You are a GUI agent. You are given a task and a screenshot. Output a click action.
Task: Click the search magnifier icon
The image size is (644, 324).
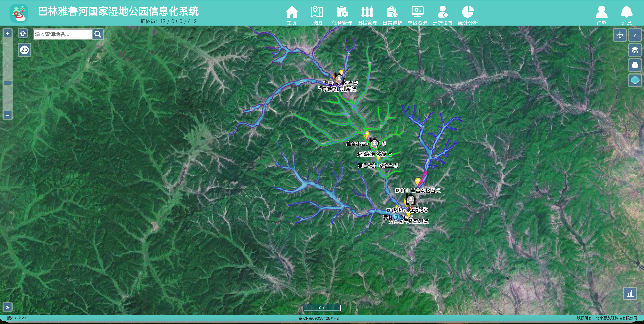tap(98, 34)
